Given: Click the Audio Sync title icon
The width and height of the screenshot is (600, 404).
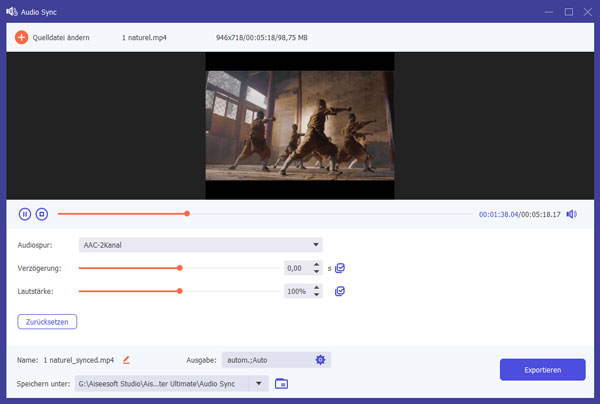Looking at the screenshot, I should point(11,11).
